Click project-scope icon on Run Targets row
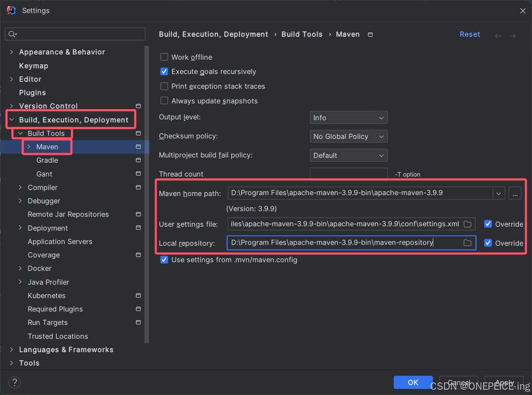 tap(138, 322)
